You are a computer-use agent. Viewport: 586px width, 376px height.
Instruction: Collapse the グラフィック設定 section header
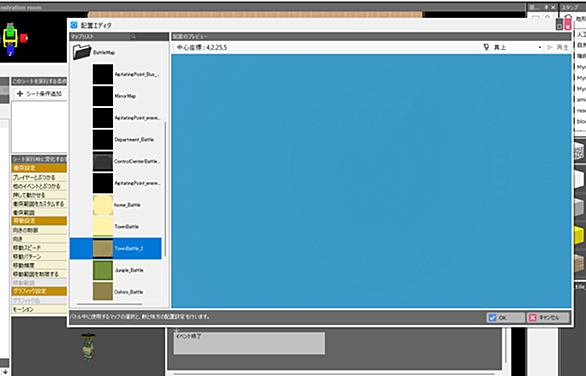39,291
